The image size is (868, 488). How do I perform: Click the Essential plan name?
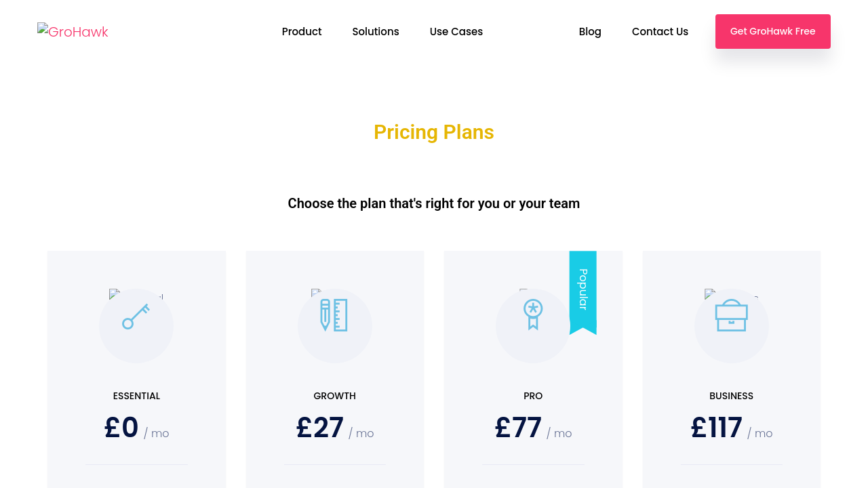[x=136, y=396]
